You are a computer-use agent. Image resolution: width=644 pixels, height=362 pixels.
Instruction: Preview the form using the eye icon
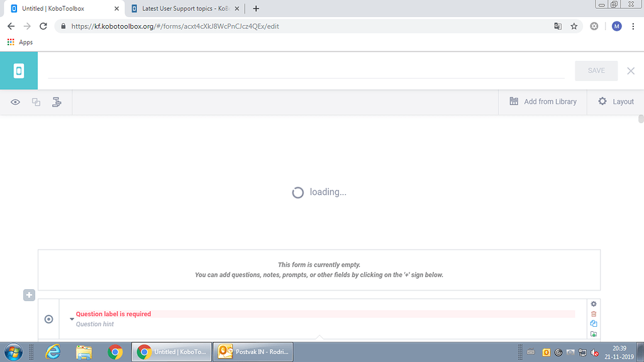(x=15, y=101)
